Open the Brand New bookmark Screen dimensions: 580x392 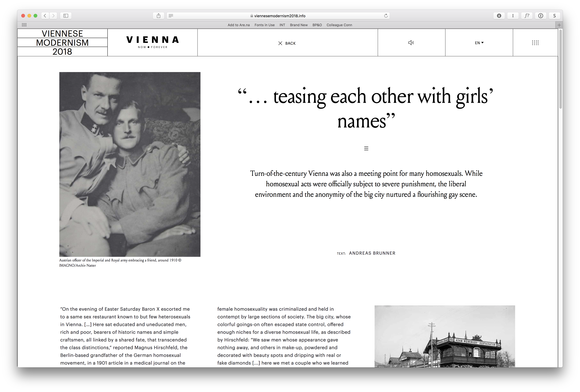pos(298,25)
